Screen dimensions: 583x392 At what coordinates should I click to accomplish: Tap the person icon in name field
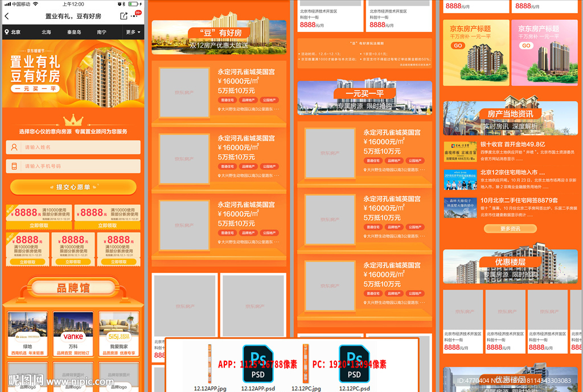14,147
